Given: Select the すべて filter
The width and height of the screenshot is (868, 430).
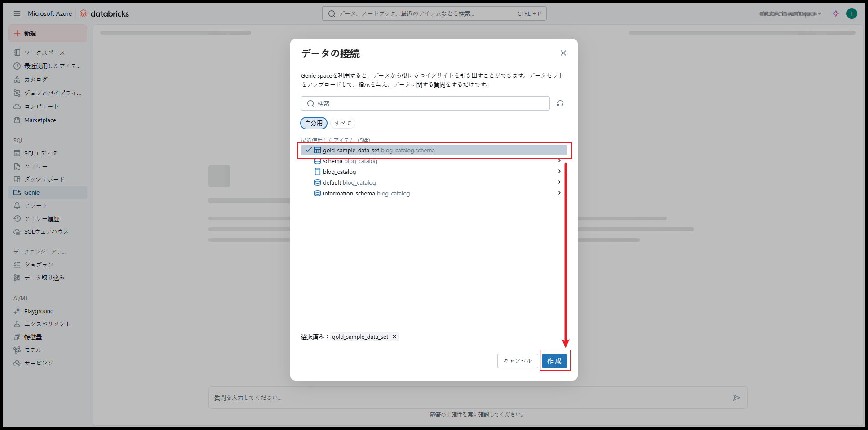Looking at the screenshot, I should [x=343, y=123].
